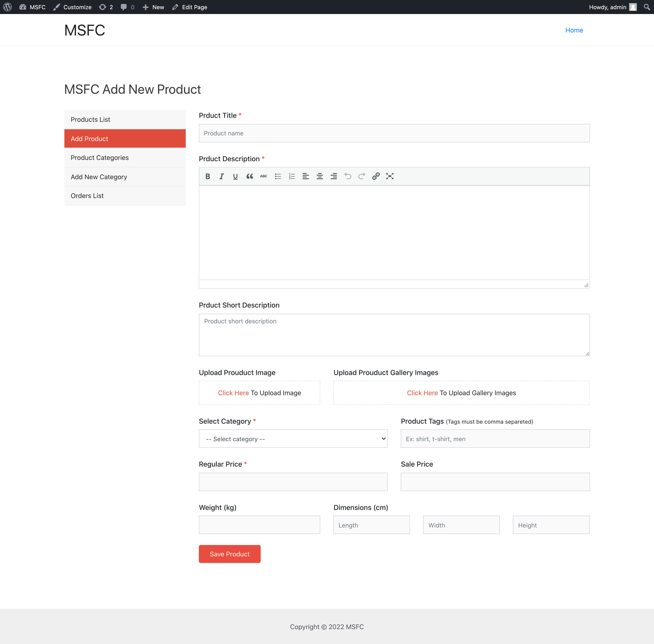654x644 pixels.
Task: Toggle strikethrough text formatting
Action: 263,176
